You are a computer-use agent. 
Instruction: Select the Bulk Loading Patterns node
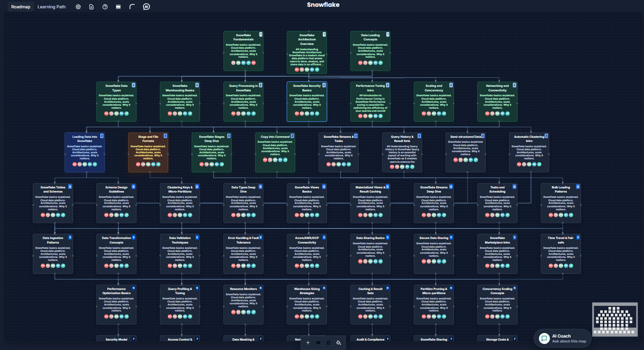(561, 203)
